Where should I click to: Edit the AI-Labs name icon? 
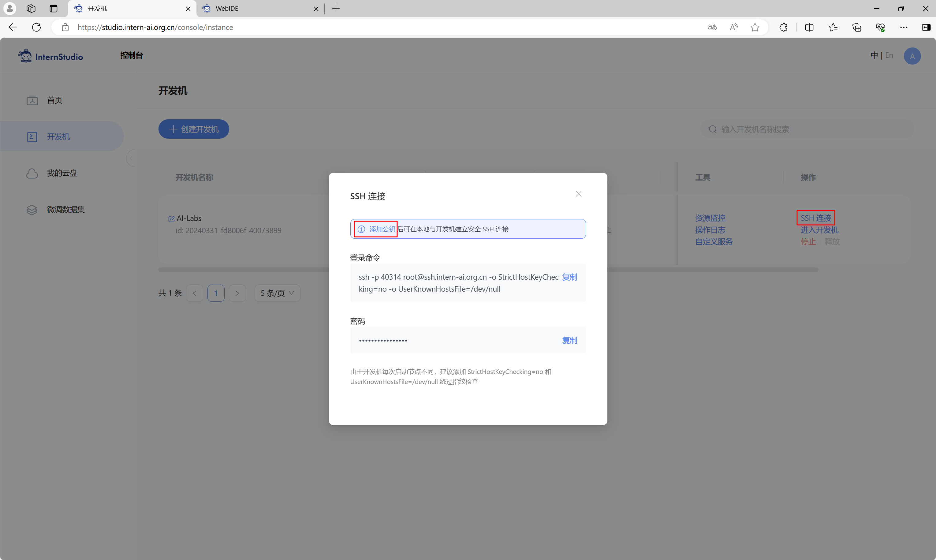click(x=171, y=219)
